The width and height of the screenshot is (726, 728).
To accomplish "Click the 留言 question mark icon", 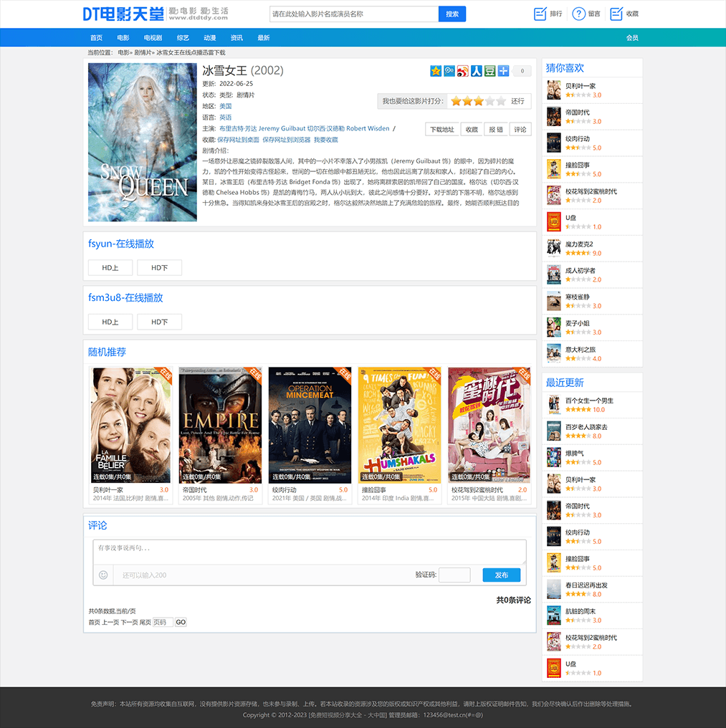I will coord(579,14).
